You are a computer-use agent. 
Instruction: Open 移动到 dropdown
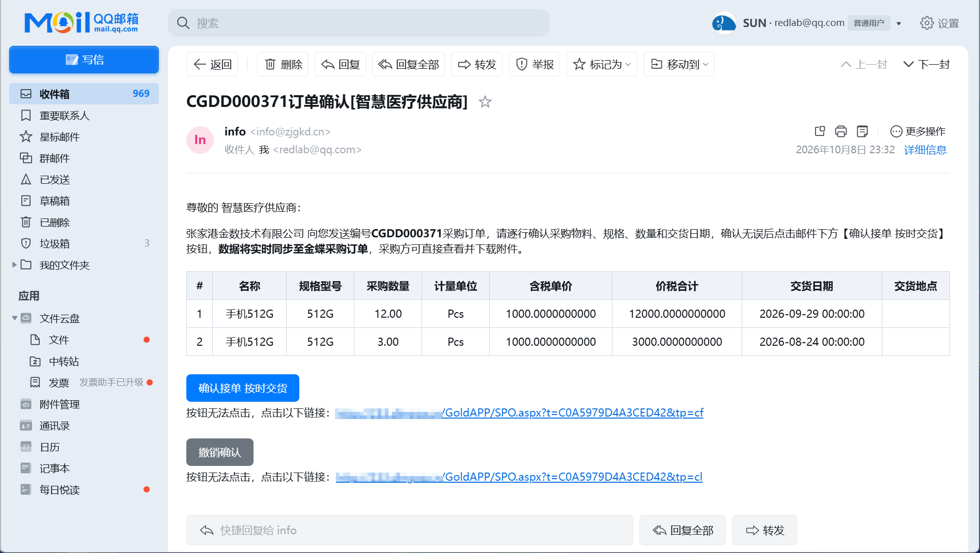[679, 64]
